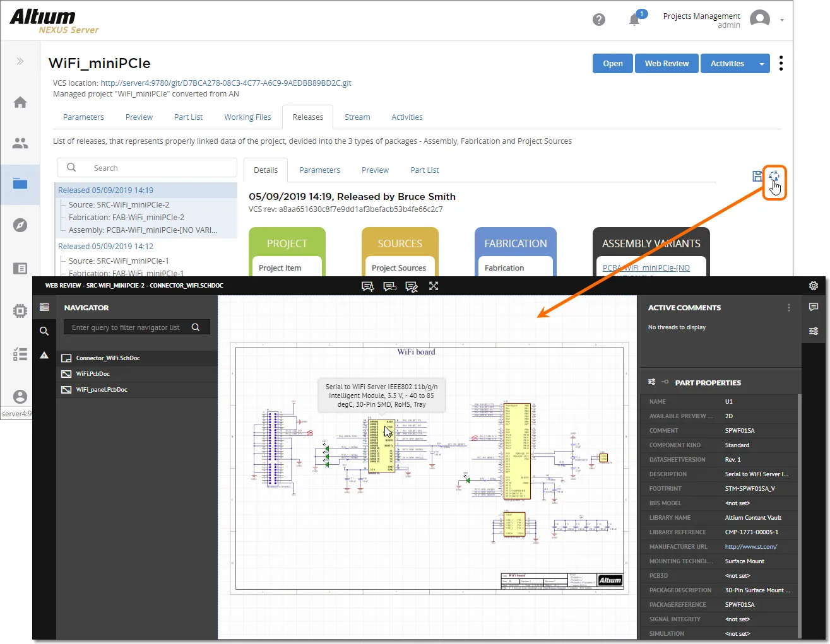Click the freehand comment pencil icon
This screenshot has height=644, width=830.
point(412,286)
